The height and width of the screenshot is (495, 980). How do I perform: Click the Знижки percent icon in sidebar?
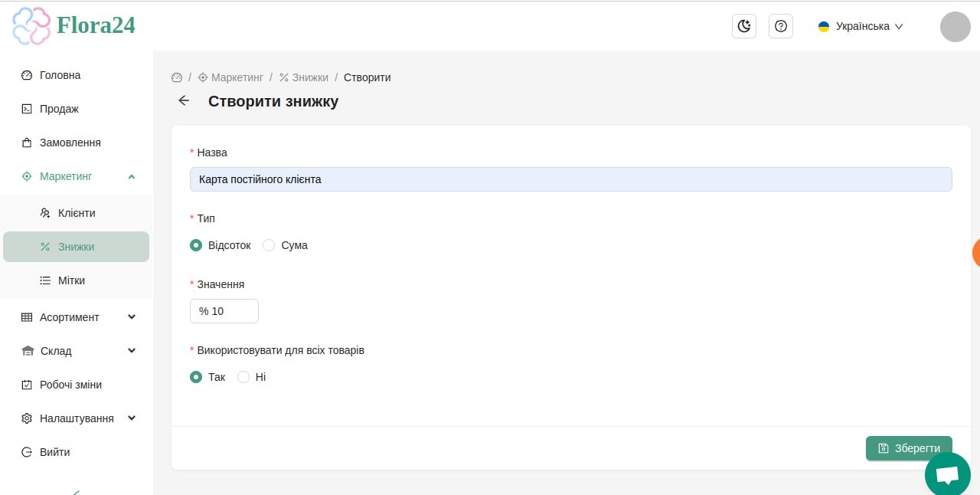(x=45, y=247)
